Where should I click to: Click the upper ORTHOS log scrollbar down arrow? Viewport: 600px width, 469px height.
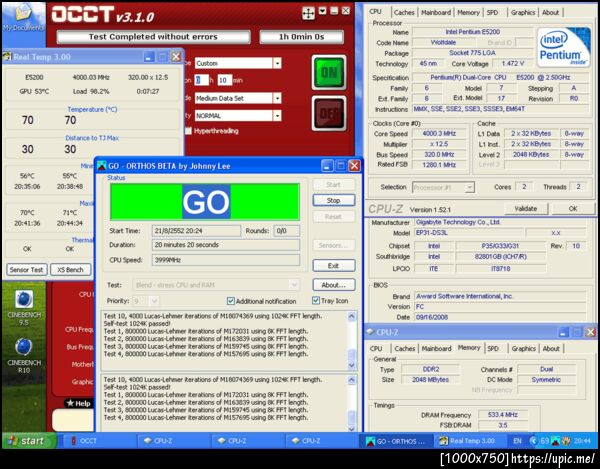click(352, 365)
